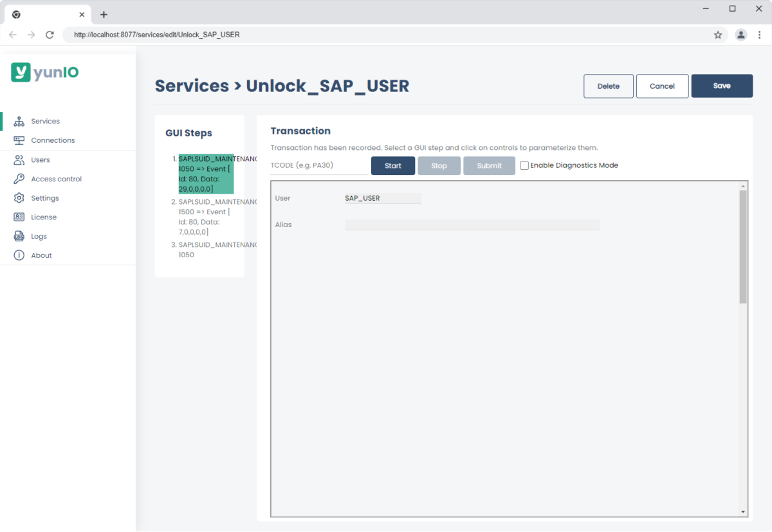
Task: Enable Diagnostics Mode checkbox
Action: pos(524,165)
